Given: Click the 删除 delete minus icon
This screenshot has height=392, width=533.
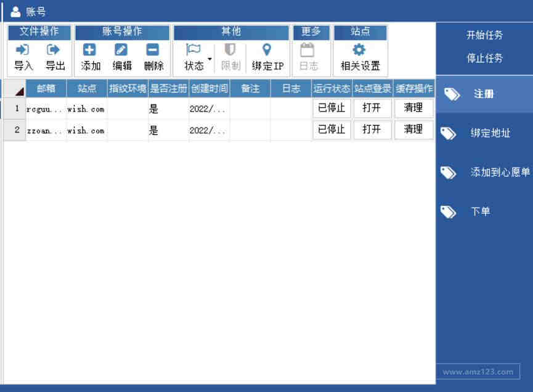Looking at the screenshot, I should [153, 50].
